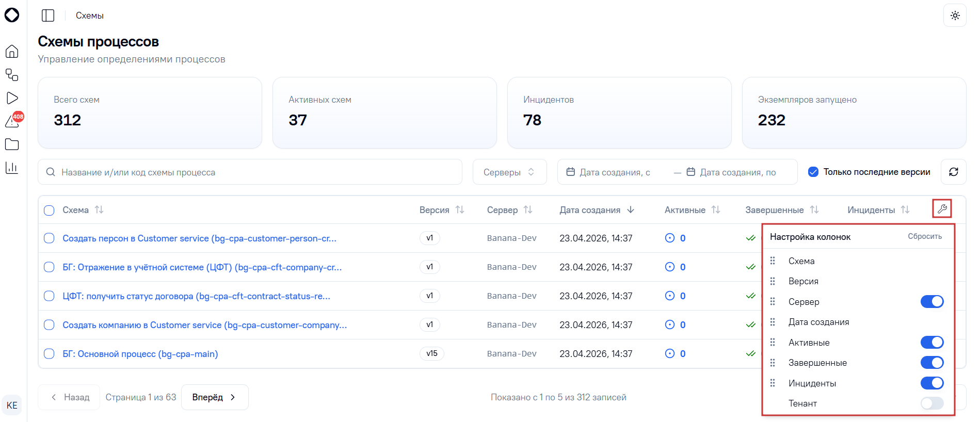Toggle the sidebar panel icon

pos(48,15)
